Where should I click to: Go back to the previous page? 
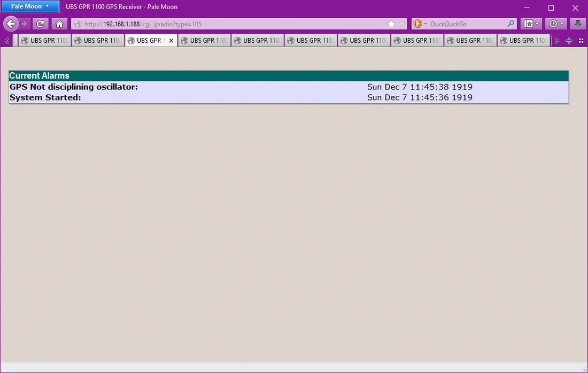click(x=11, y=24)
